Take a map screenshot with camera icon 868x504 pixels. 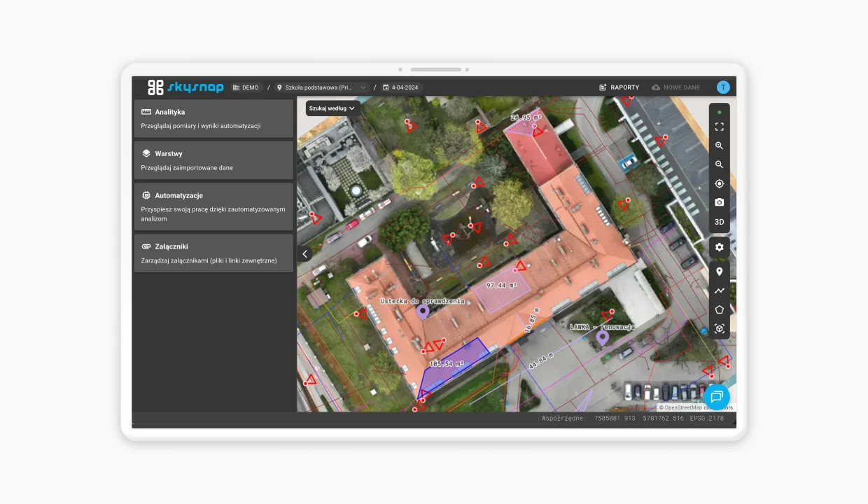(719, 202)
